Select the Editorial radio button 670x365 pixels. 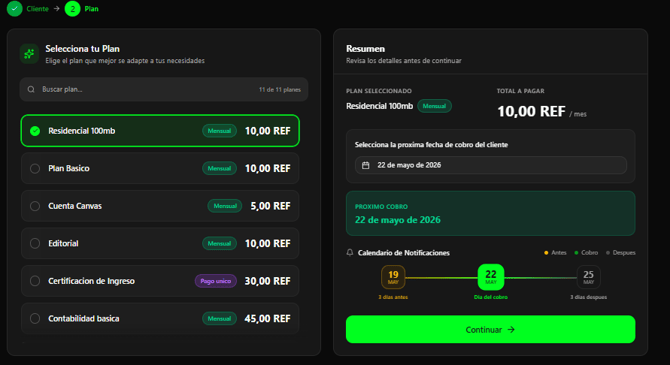pos(35,243)
